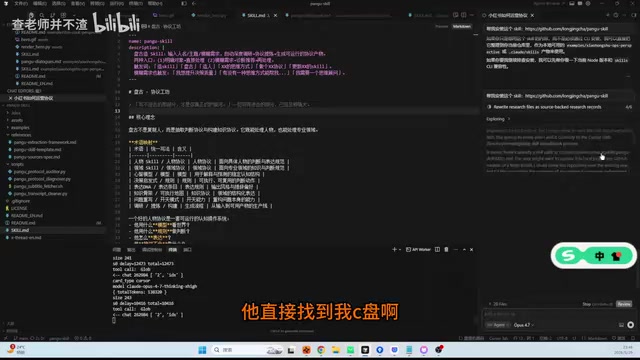Viewport: 640px width, 360px height.
Task: Open the 编辑 (Edit) menu
Action: tap(40, 3)
